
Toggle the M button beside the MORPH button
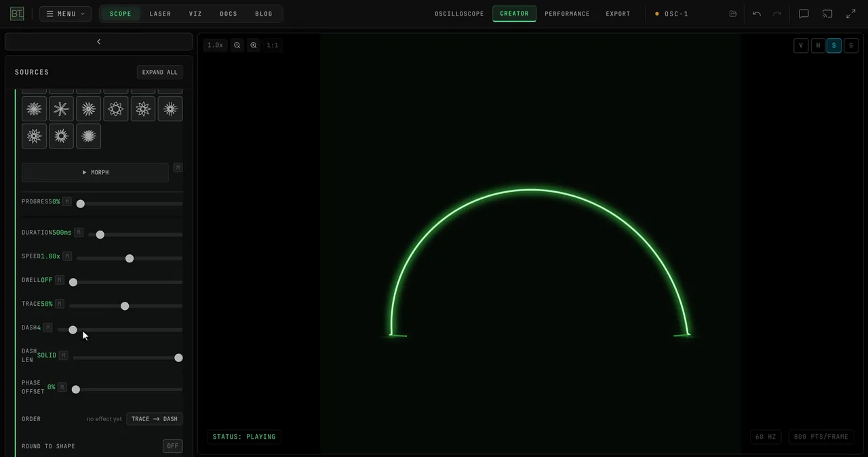click(178, 167)
